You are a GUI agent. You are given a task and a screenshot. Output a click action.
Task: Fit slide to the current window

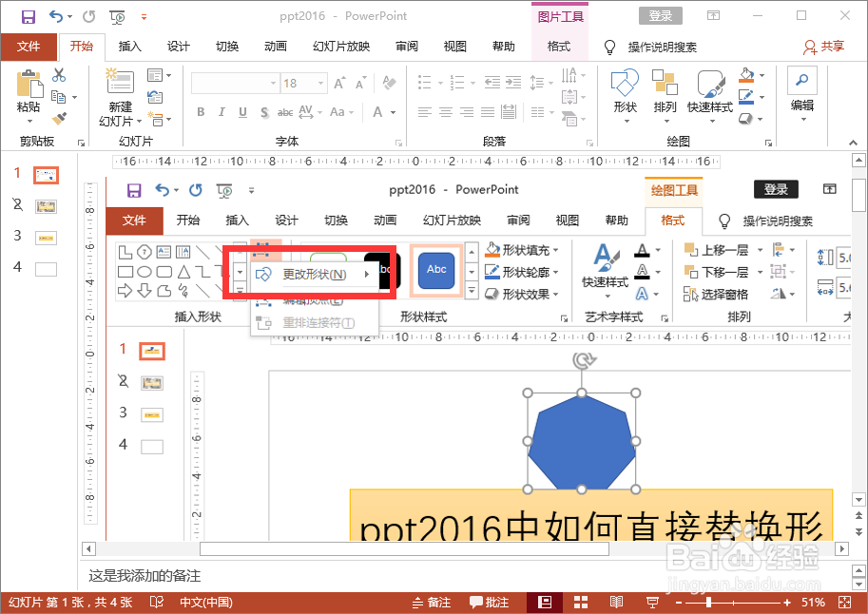[845, 603]
